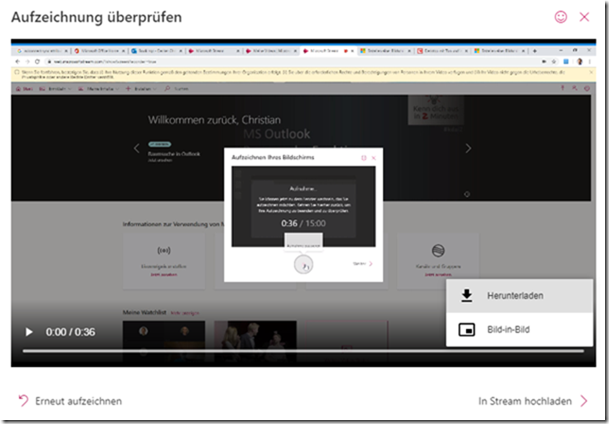Upload via In Stream hochladen
This screenshot has width=609, height=424.
click(x=533, y=401)
